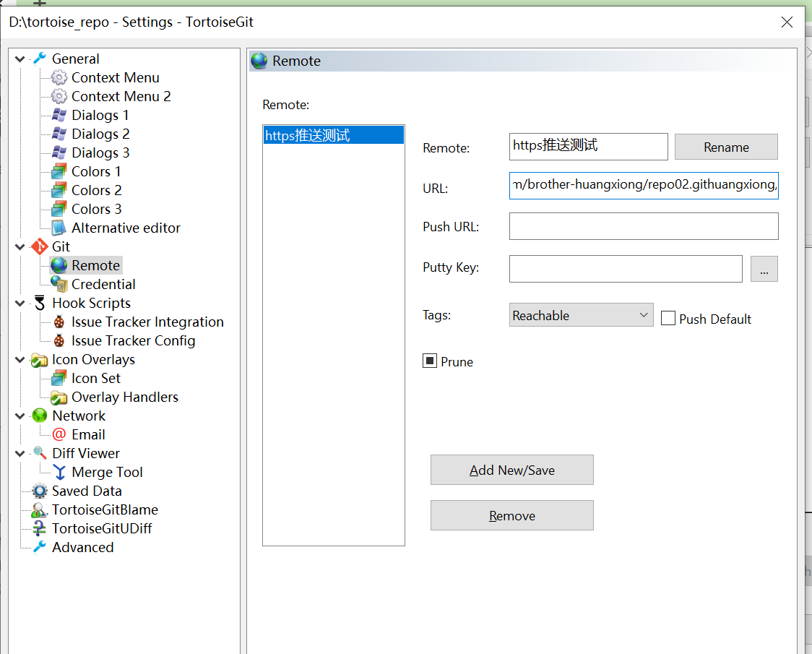Click the Alternative editor notepad icon

[59, 228]
